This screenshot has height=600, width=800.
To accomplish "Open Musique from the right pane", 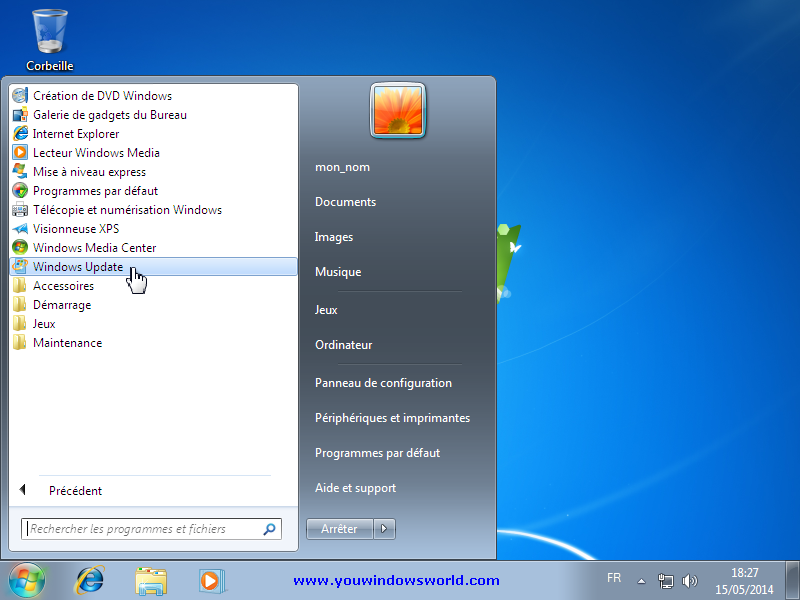I will 338,271.
